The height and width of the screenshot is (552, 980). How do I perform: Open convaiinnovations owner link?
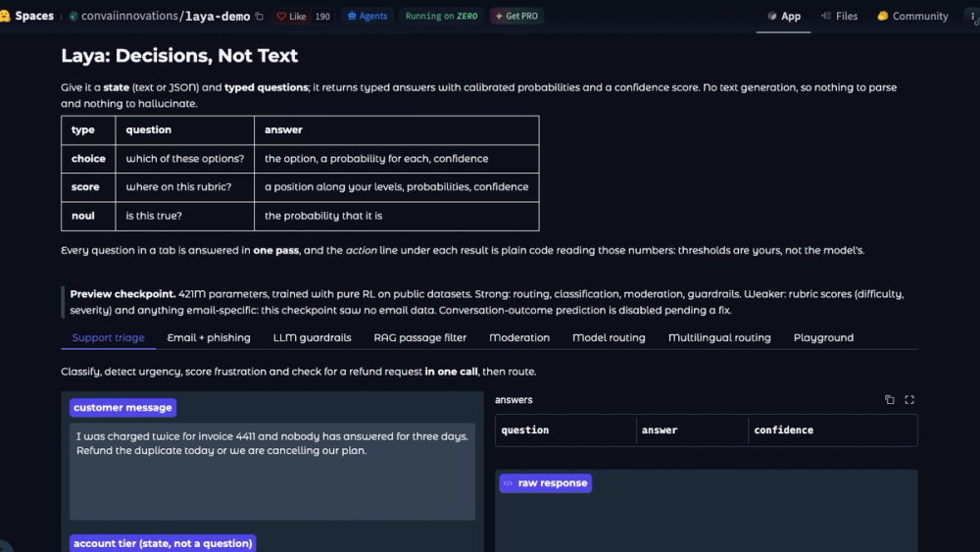pyautogui.click(x=129, y=17)
